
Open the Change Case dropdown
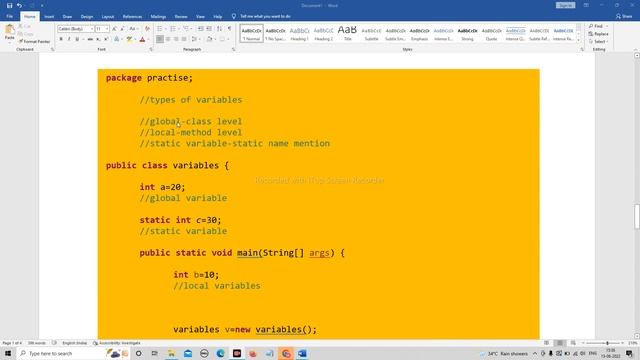(x=133, y=29)
